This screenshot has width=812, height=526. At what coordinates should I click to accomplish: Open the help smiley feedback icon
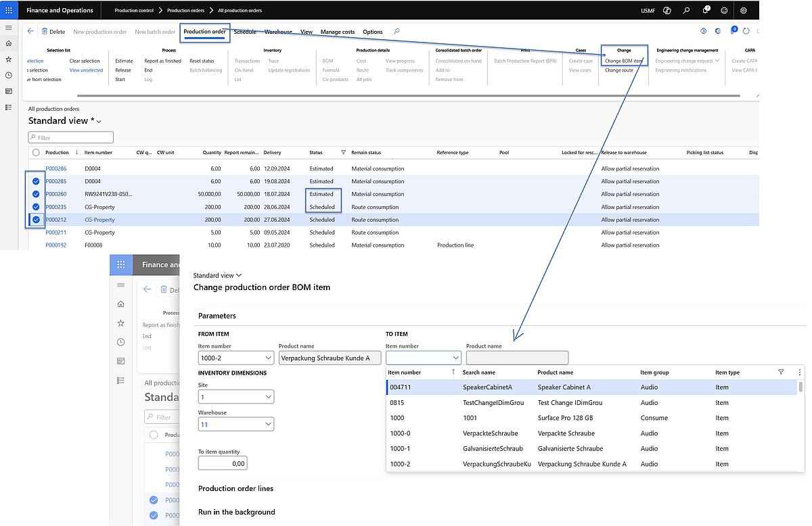(723, 10)
